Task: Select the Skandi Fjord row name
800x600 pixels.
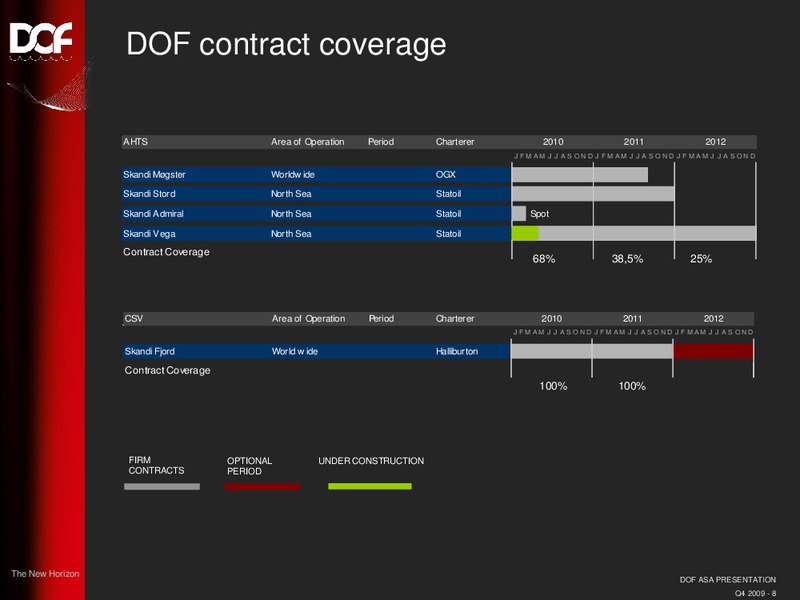Action: 149,351
